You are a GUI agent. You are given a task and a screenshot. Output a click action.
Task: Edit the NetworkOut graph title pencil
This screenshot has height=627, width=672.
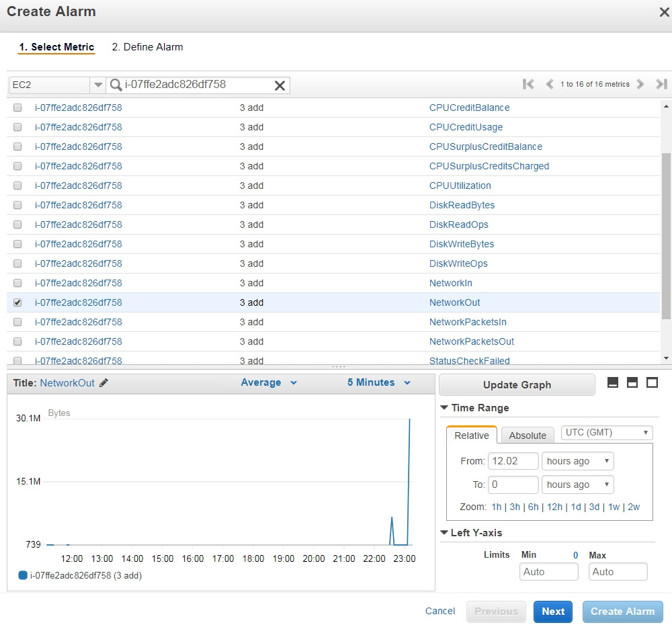103,382
